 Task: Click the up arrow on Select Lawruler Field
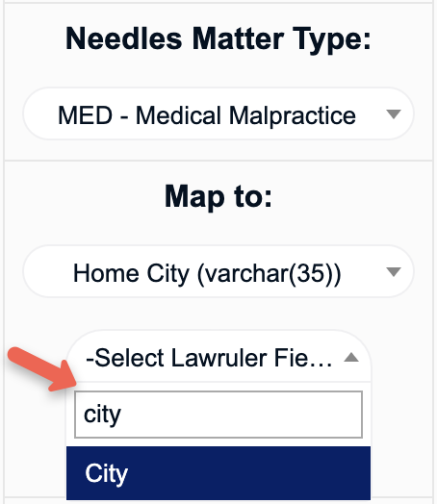(x=351, y=357)
